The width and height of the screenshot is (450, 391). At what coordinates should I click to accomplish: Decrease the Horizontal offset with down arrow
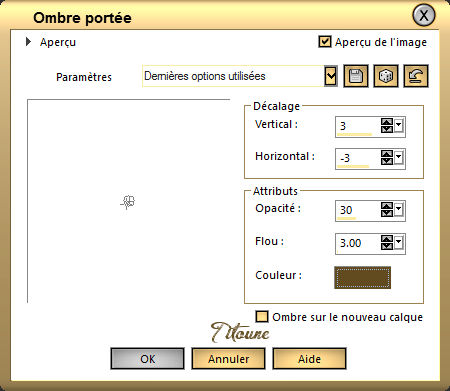pos(387,161)
